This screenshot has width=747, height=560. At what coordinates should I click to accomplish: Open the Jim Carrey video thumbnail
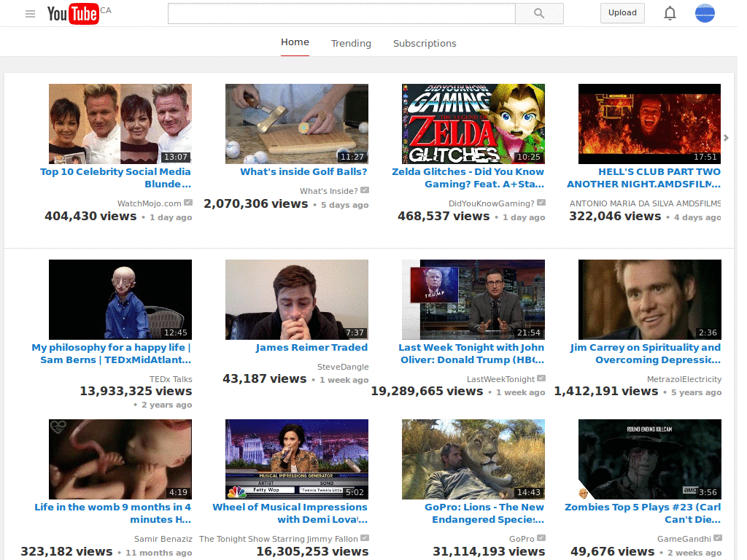(x=650, y=300)
